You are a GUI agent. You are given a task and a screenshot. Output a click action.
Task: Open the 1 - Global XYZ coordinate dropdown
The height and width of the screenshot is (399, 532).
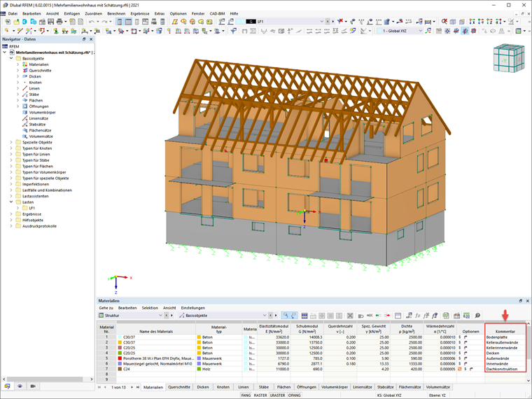coord(420,31)
